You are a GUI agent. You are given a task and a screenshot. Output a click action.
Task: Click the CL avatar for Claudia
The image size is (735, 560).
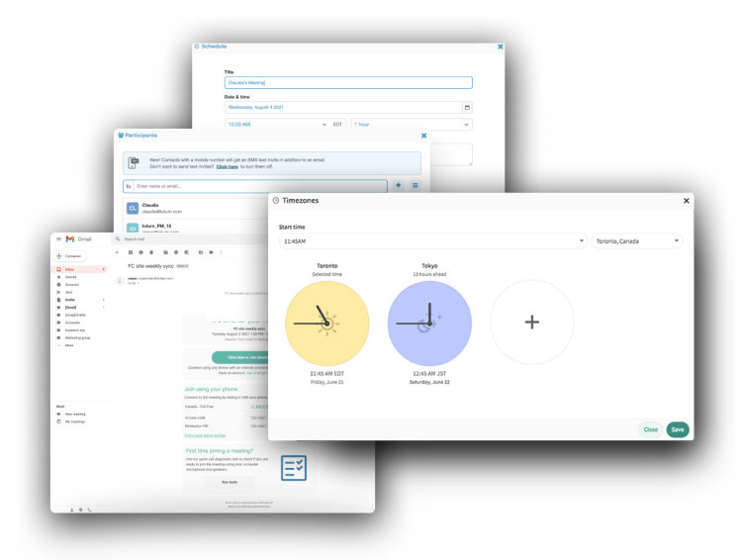[133, 208]
